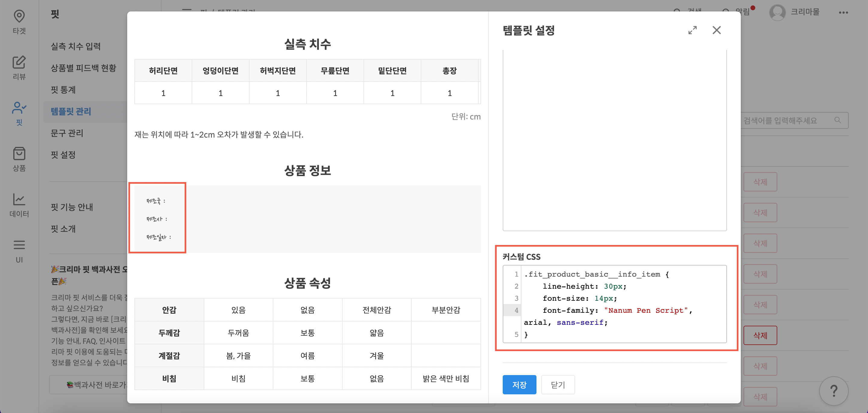The image size is (868, 413).
Task: Open the floating help question mark button
Action: pyautogui.click(x=834, y=391)
